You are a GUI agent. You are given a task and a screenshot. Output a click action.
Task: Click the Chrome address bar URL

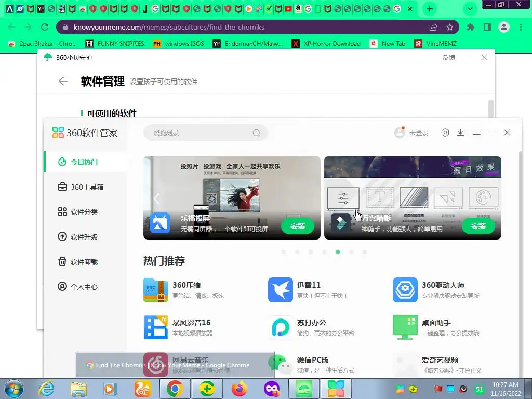[169, 27]
